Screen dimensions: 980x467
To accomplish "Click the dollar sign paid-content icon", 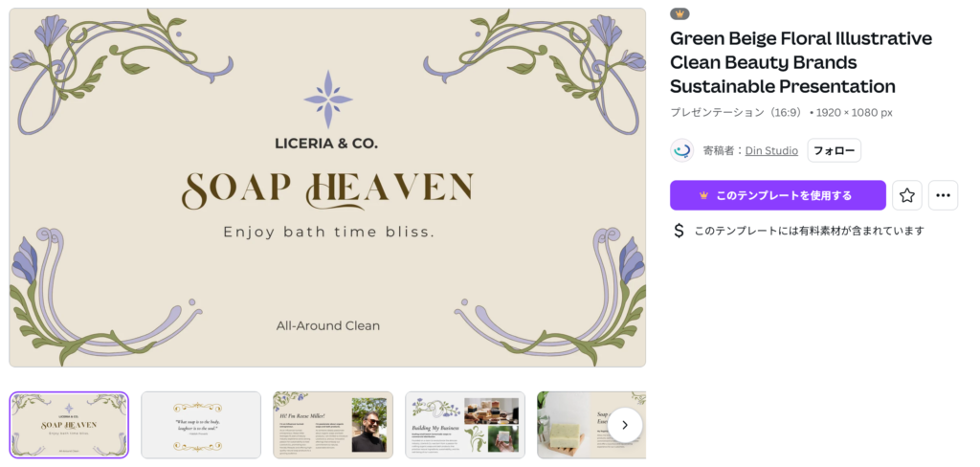I will 679,231.
